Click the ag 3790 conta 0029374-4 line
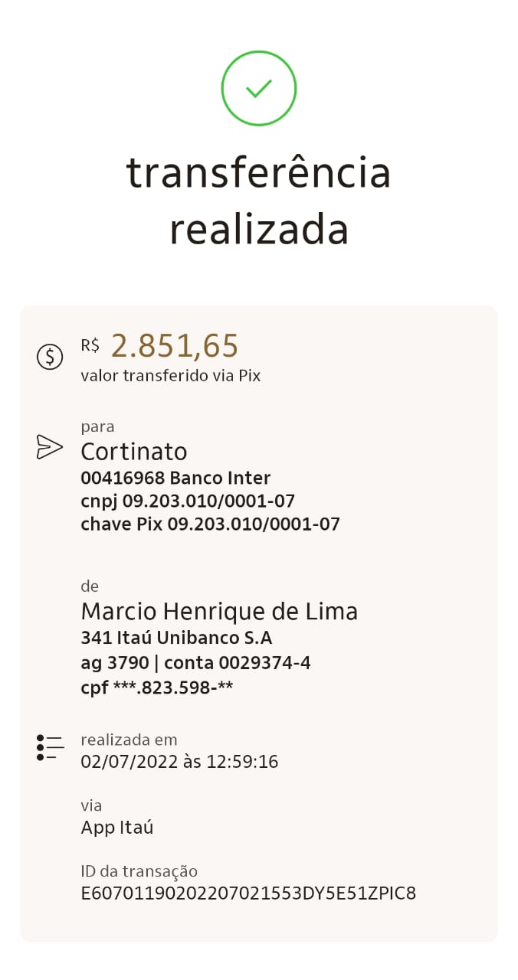 [195, 663]
